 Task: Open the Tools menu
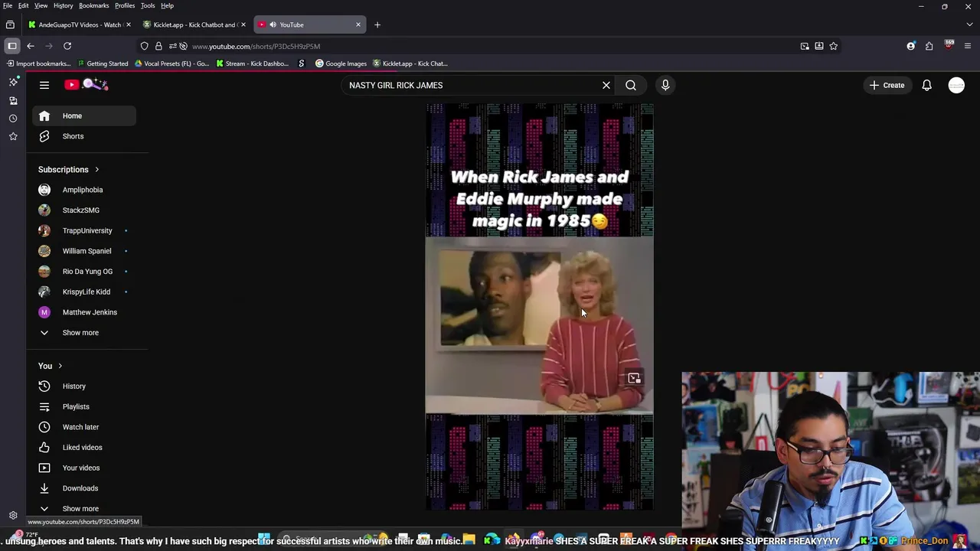[148, 5]
